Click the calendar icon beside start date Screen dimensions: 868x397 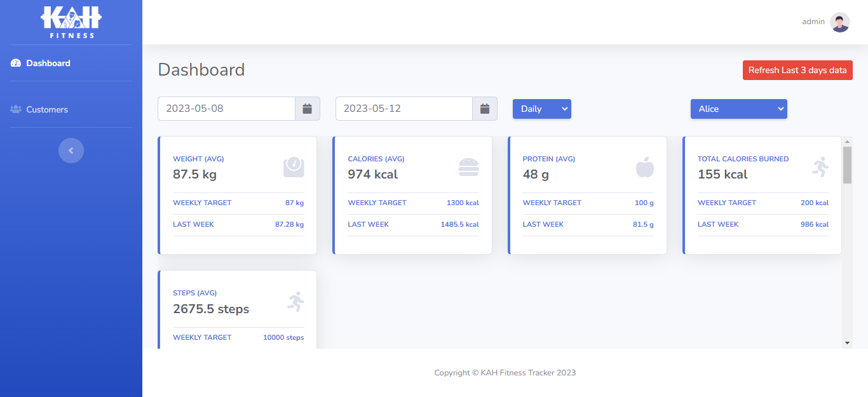[308, 109]
